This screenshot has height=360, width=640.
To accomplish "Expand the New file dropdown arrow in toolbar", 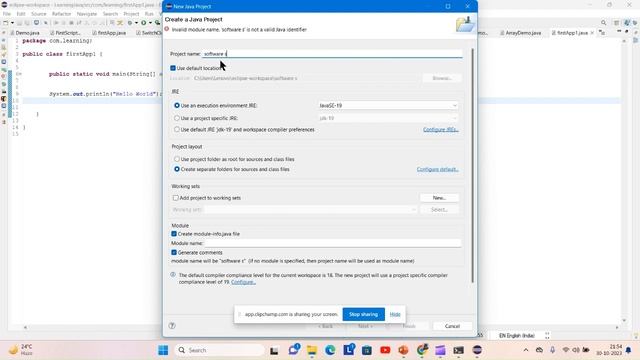I will click(12, 23).
